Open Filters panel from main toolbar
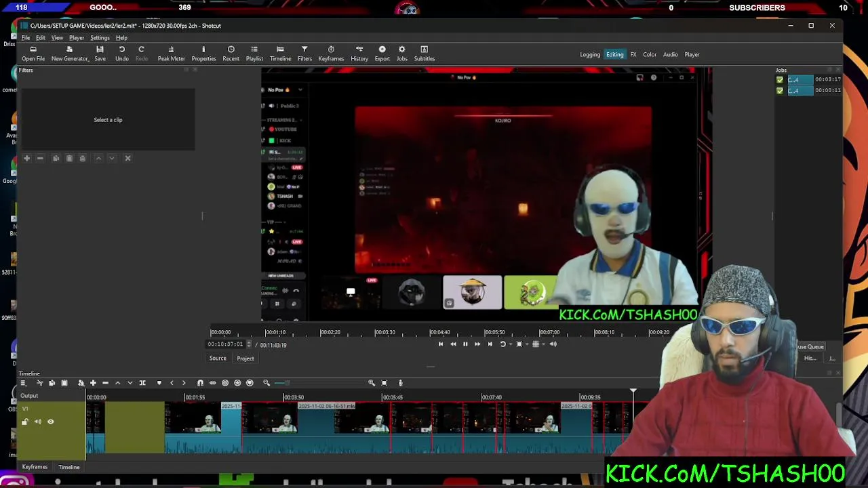Image resolution: width=868 pixels, height=488 pixels. [304, 54]
